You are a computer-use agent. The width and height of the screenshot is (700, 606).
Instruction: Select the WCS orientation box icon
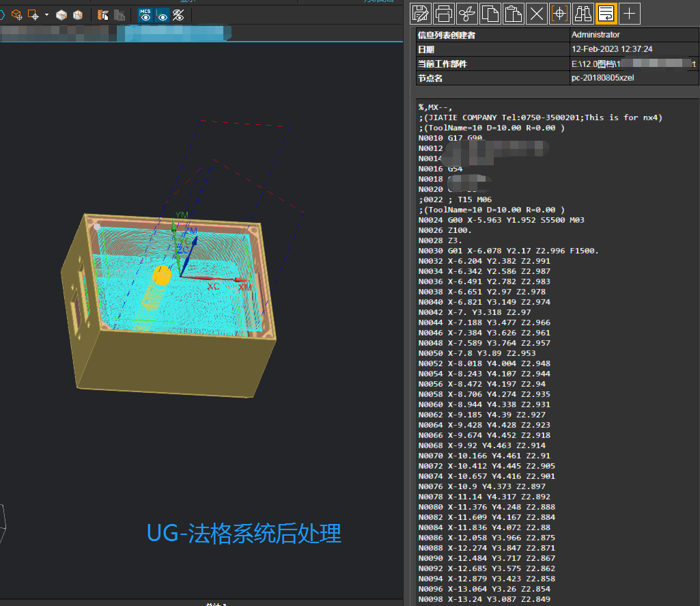tap(17, 14)
